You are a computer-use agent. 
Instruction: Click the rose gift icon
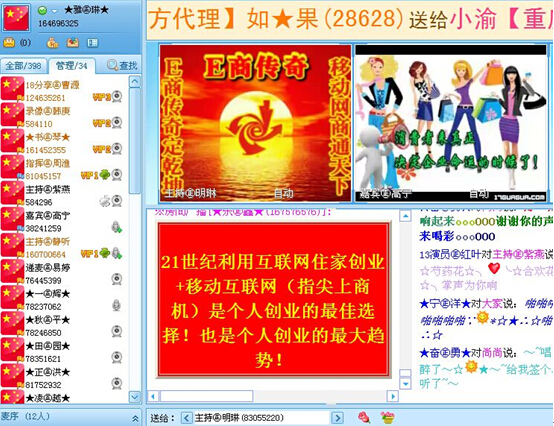(364, 418)
